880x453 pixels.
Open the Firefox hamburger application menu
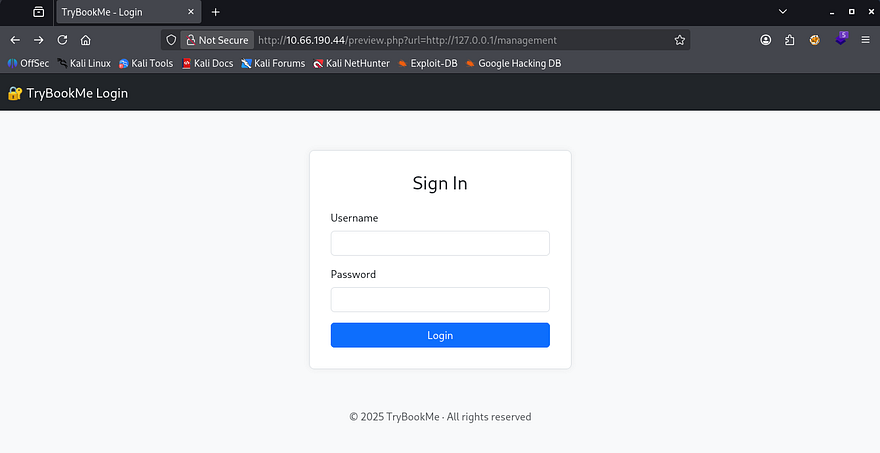[x=866, y=40]
